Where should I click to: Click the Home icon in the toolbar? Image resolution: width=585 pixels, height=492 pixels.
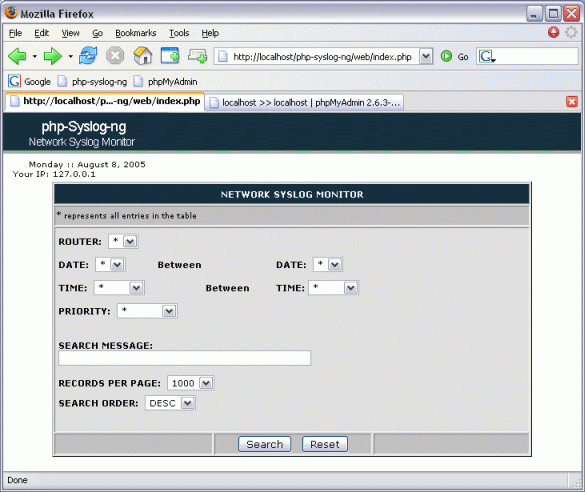coord(143,56)
